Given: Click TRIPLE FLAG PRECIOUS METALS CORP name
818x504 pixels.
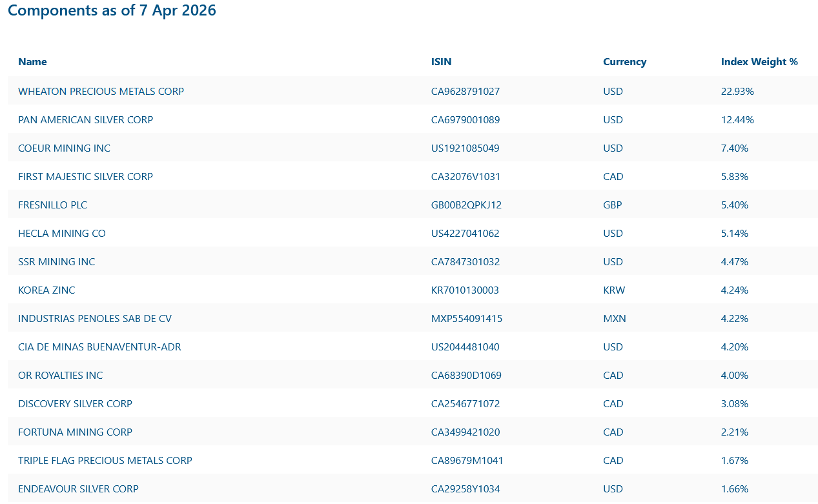Looking at the screenshot, I should click(x=105, y=461).
